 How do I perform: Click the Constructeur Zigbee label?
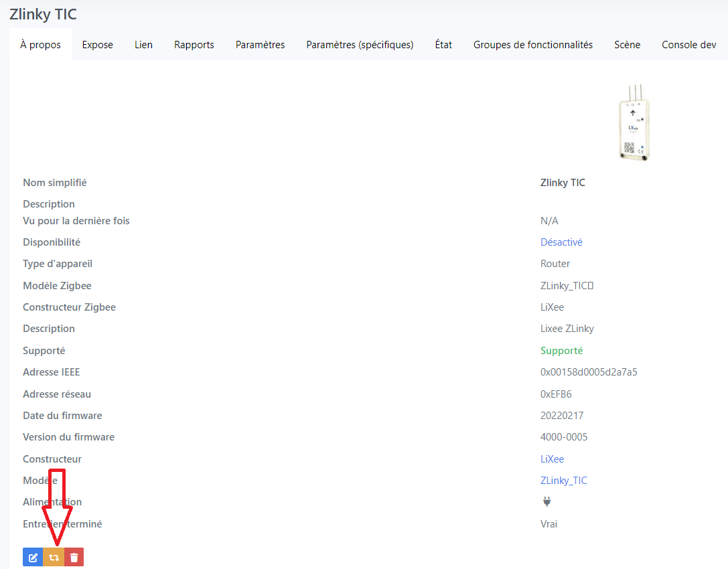click(x=69, y=307)
